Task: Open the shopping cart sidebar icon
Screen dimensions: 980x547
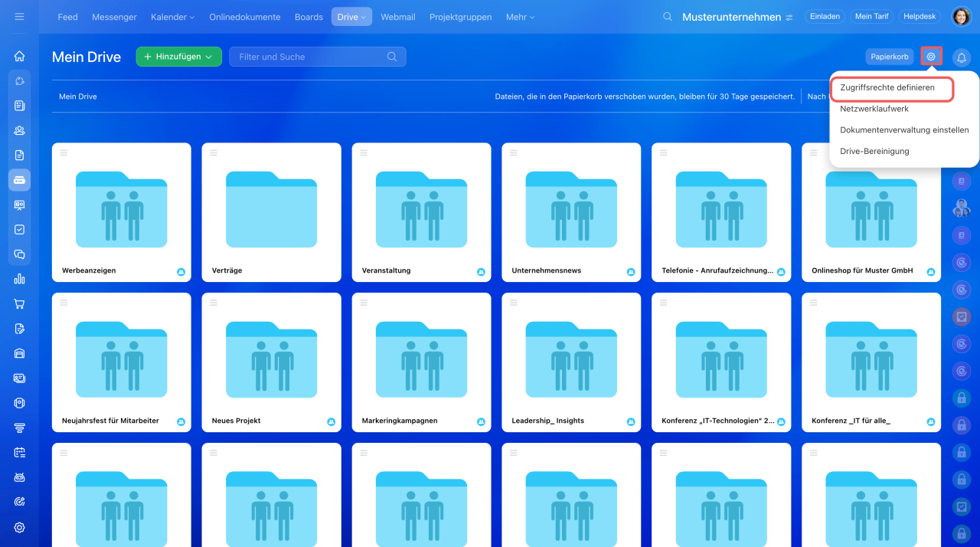Action: (x=19, y=303)
